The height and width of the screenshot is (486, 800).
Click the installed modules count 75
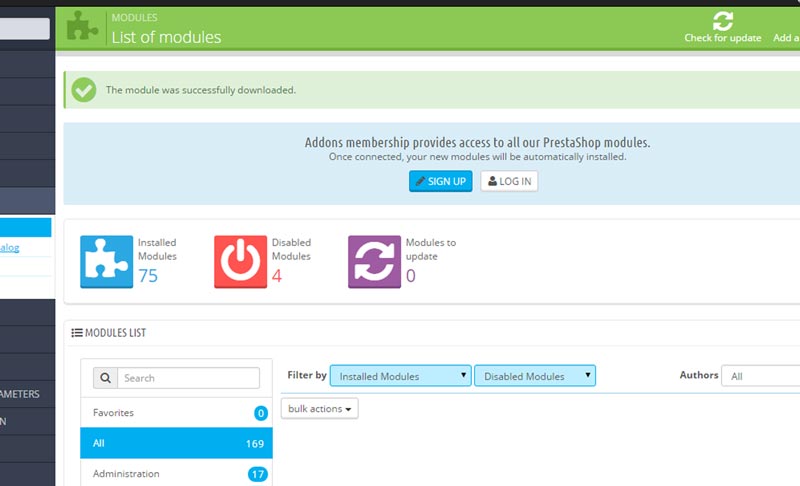pos(148,276)
